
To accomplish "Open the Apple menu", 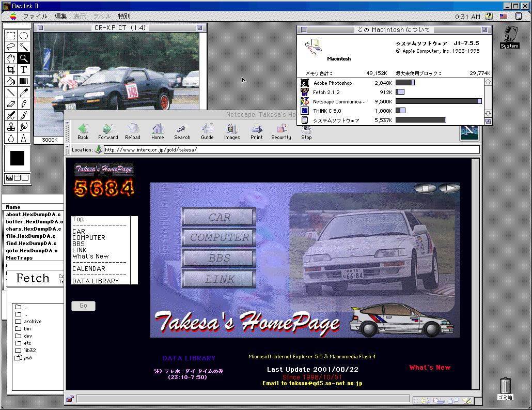I will point(13,17).
